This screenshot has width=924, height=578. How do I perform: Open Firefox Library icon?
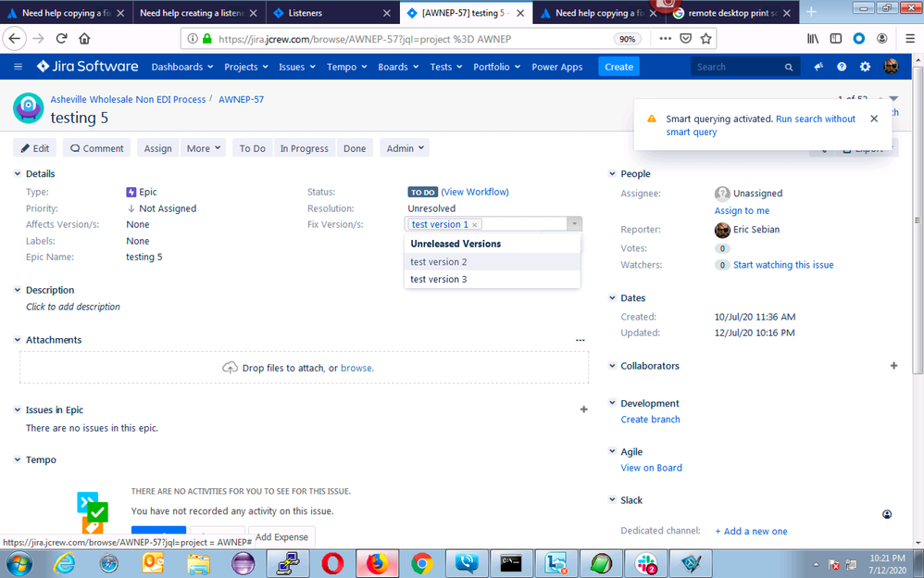tap(813, 39)
